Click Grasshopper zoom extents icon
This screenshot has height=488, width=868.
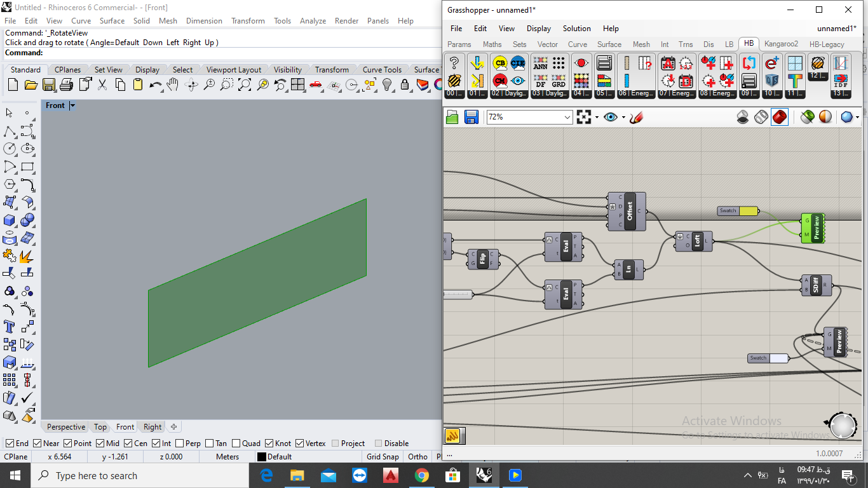click(x=584, y=117)
